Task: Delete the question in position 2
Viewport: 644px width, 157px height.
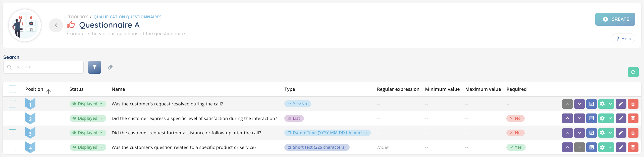Action: coord(633,118)
